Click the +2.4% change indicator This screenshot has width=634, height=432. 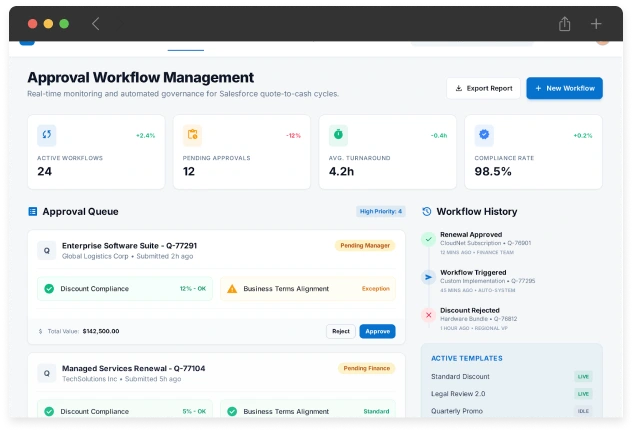tap(146, 136)
